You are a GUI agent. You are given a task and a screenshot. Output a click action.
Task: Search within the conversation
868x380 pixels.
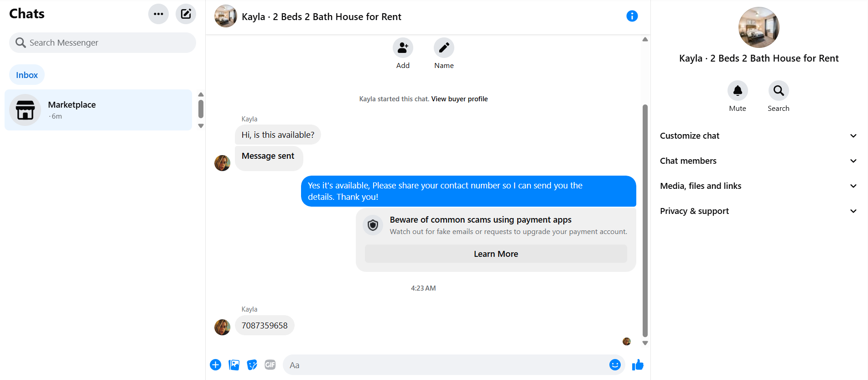[x=779, y=91]
